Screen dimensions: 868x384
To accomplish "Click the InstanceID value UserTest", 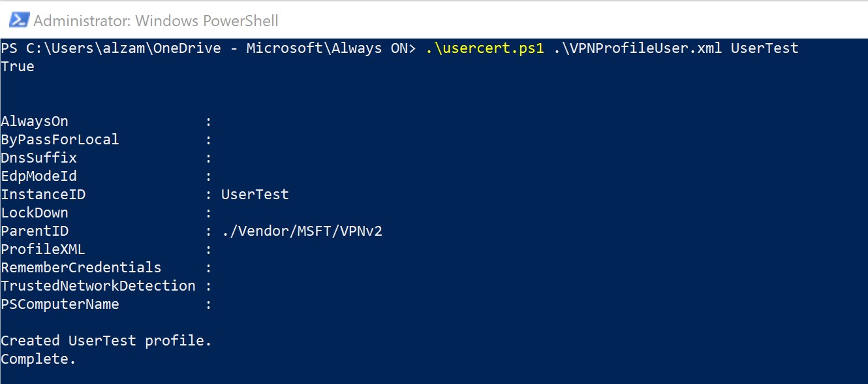I will coord(255,195).
